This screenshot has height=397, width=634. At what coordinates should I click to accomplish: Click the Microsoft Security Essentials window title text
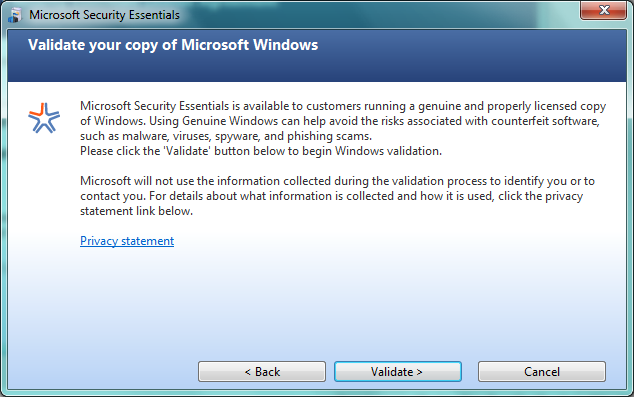(x=104, y=15)
